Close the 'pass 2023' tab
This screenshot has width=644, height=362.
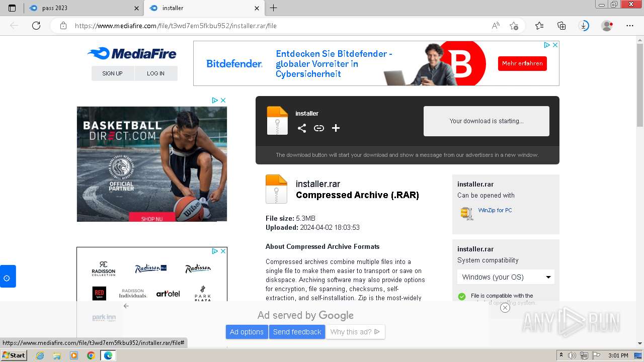[x=137, y=8]
